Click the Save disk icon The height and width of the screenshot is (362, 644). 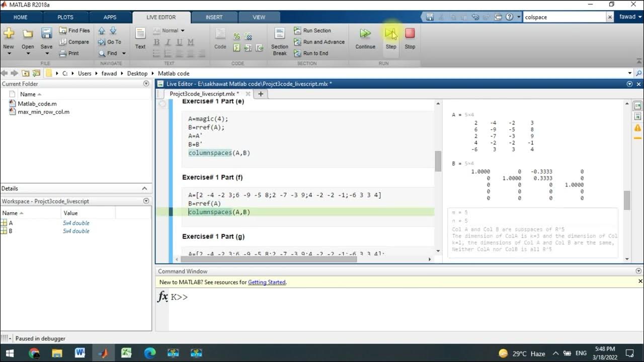tap(46, 34)
